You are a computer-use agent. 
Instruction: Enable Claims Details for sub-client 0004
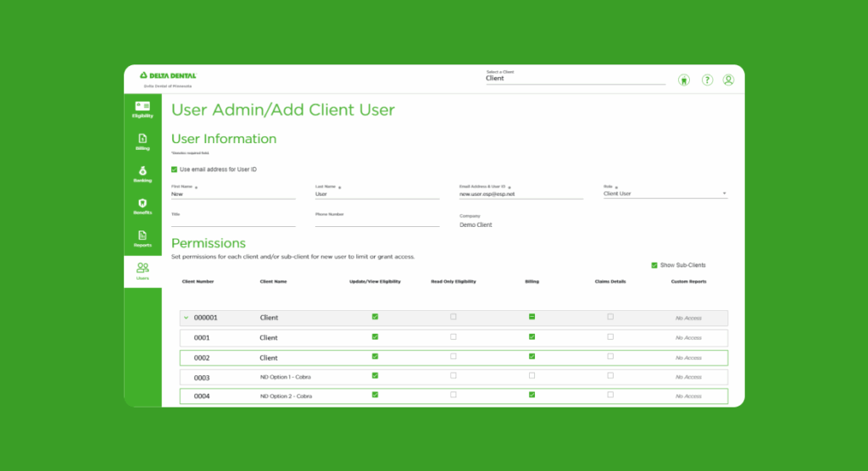(x=610, y=395)
